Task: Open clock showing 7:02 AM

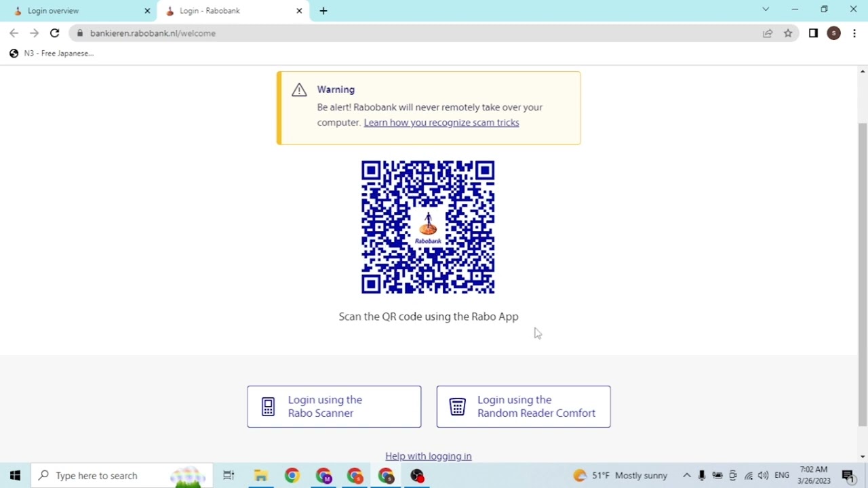Action: coord(814,475)
